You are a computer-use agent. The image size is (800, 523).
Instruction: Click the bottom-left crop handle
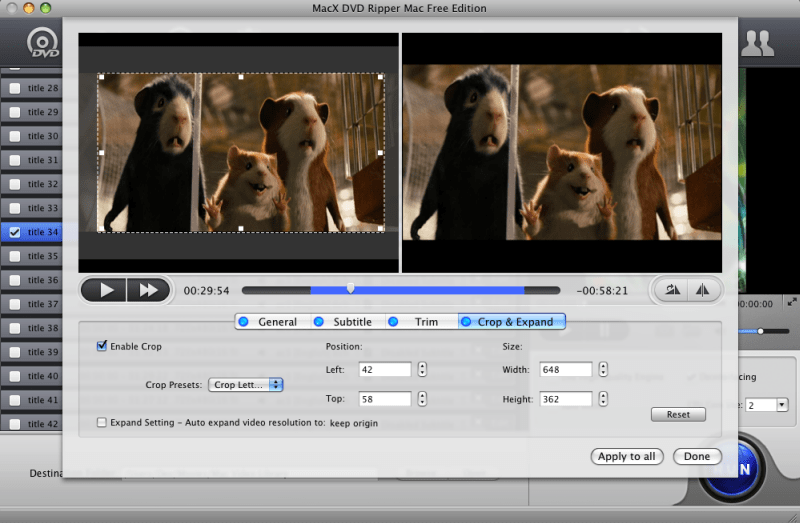point(102,229)
